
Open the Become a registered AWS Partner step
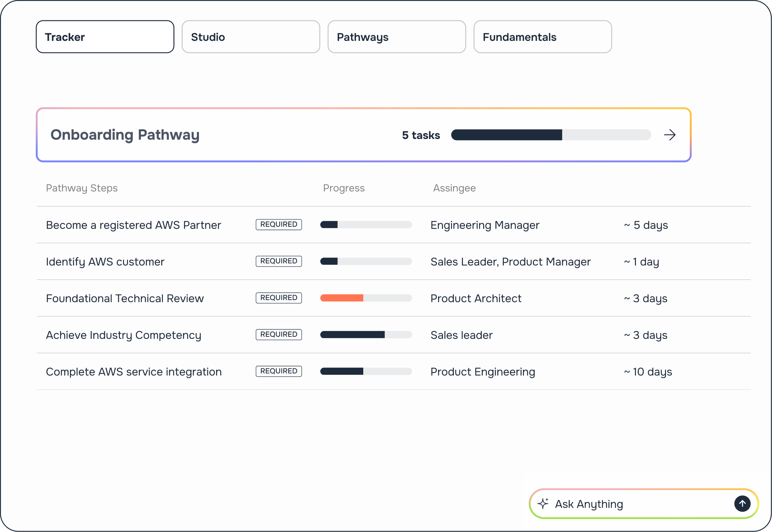[133, 225]
